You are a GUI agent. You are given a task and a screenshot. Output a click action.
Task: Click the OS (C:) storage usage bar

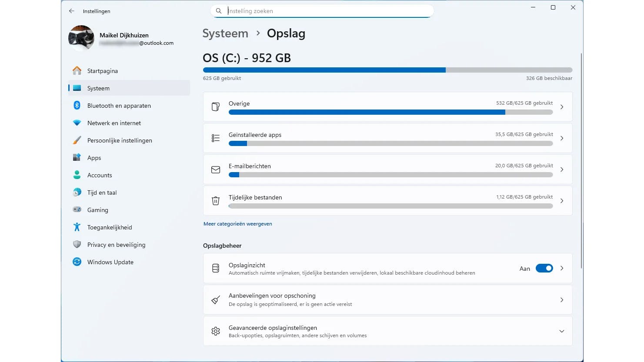click(387, 70)
